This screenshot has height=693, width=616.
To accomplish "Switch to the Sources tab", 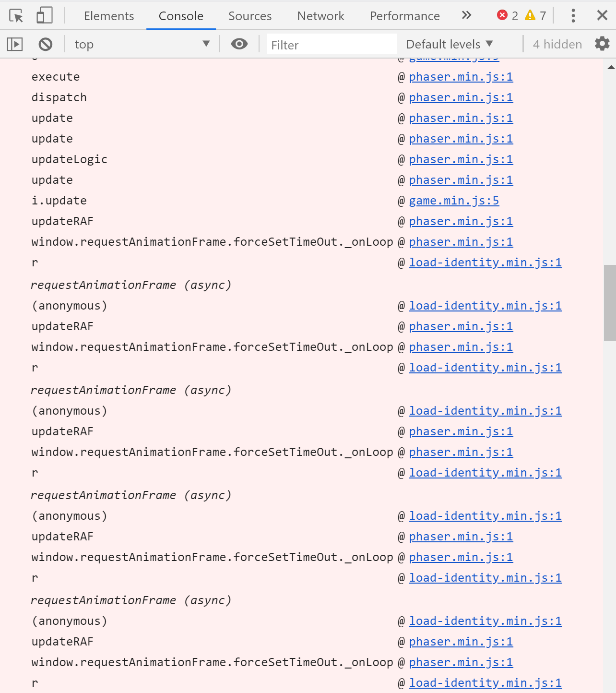I will (249, 15).
